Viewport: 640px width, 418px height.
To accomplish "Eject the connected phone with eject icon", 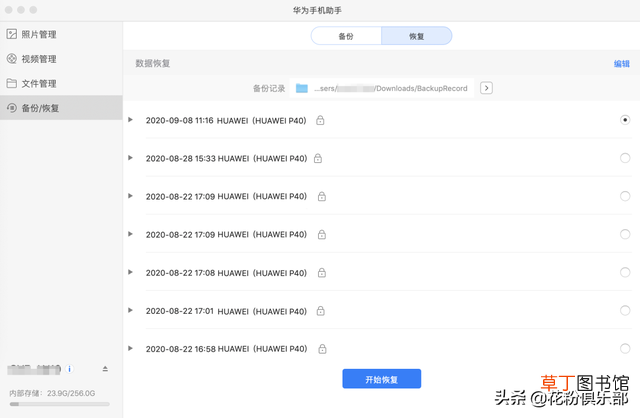I will point(105,369).
